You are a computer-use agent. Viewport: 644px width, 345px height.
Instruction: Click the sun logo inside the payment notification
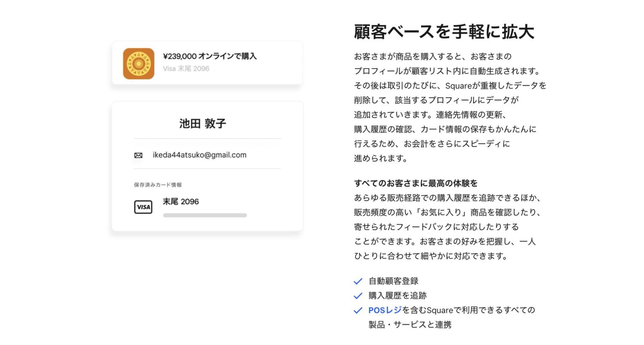click(x=138, y=63)
